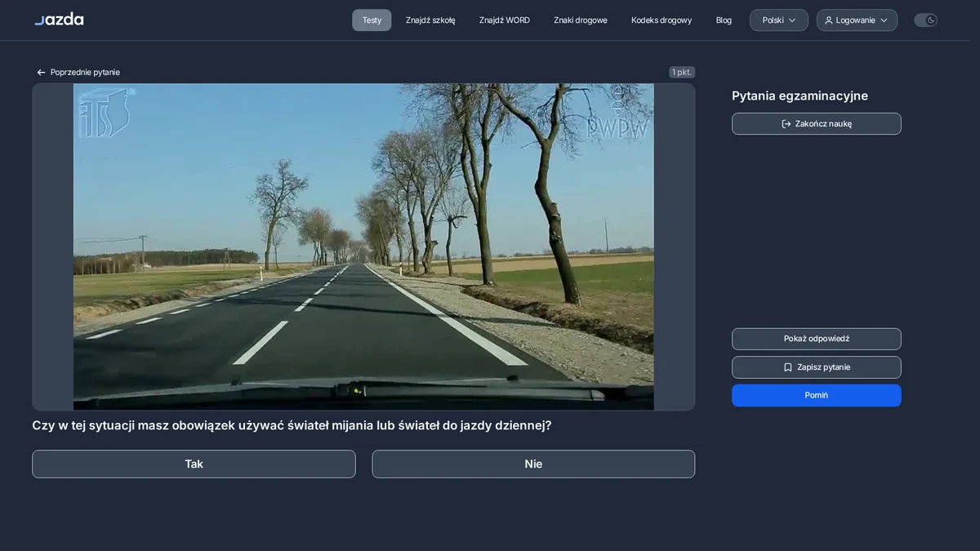This screenshot has width=980, height=551.
Task: Open Znajdź WORD page
Action: [505, 20]
